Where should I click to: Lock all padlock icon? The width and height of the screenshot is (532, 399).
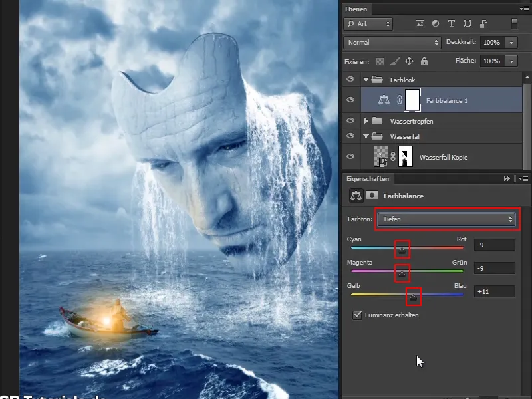point(424,61)
